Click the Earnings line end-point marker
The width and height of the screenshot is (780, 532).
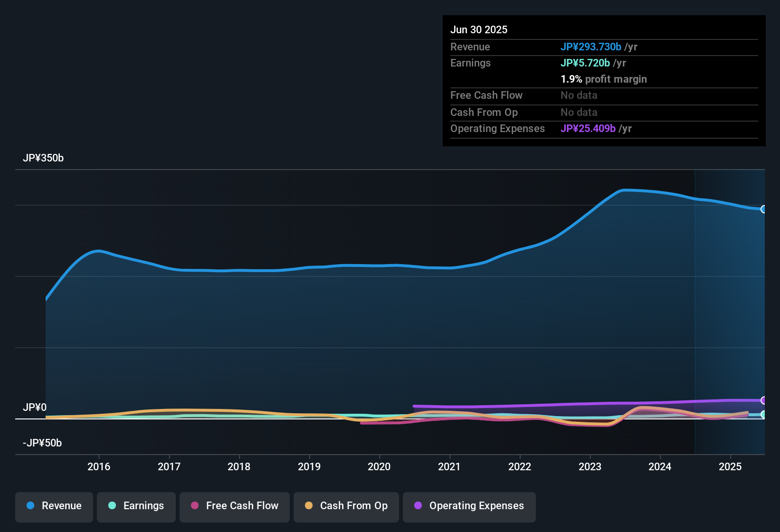764,414
